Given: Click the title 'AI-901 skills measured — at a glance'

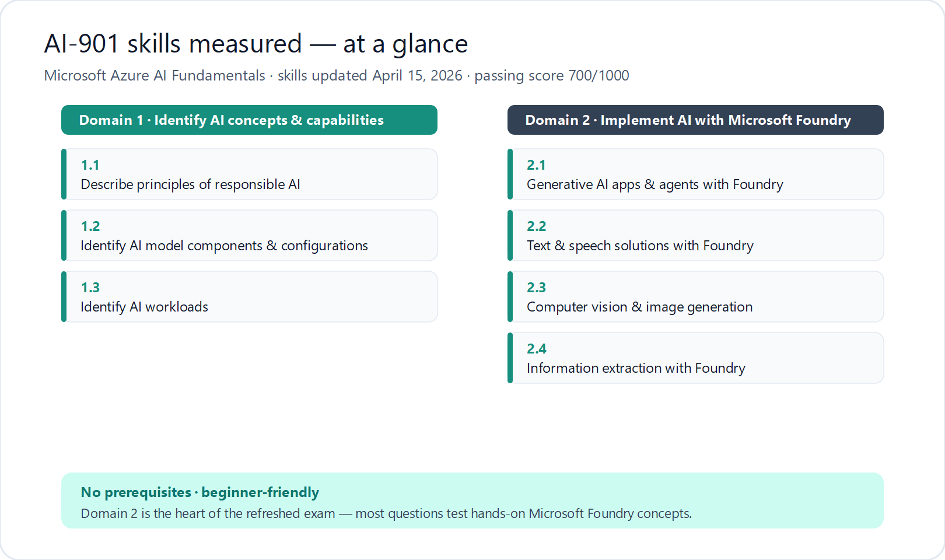Looking at the screenshot, I should click(x=256, y=44).
